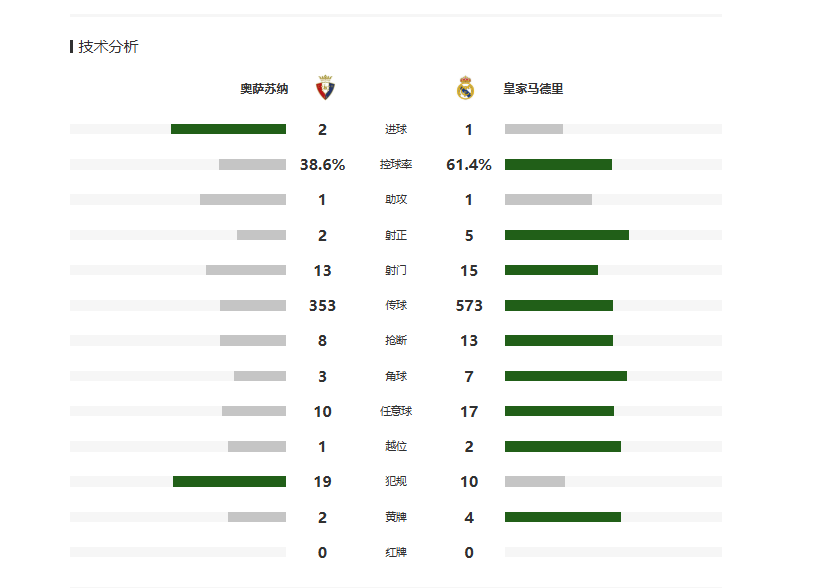Image resolution: width=830 pixels, height=588 pixels.
Task: Open the 皇家马德里 team name link
Action: pos(533,89)
